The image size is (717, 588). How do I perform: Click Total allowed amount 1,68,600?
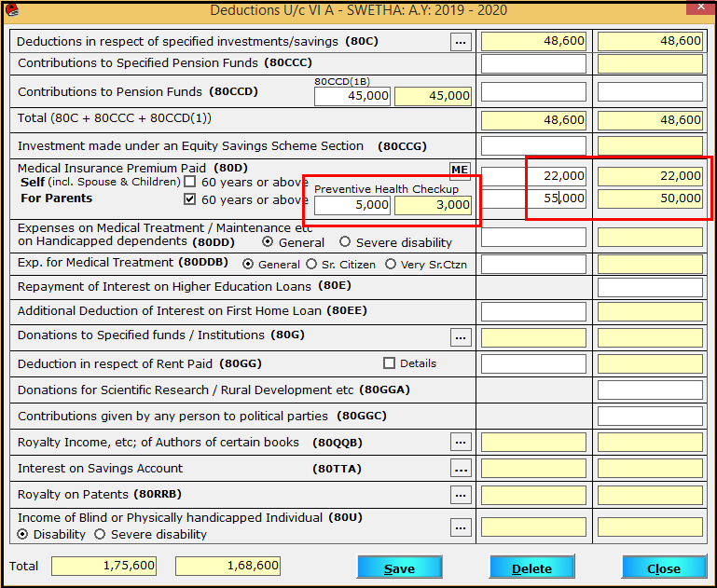(x=228, y=566)
